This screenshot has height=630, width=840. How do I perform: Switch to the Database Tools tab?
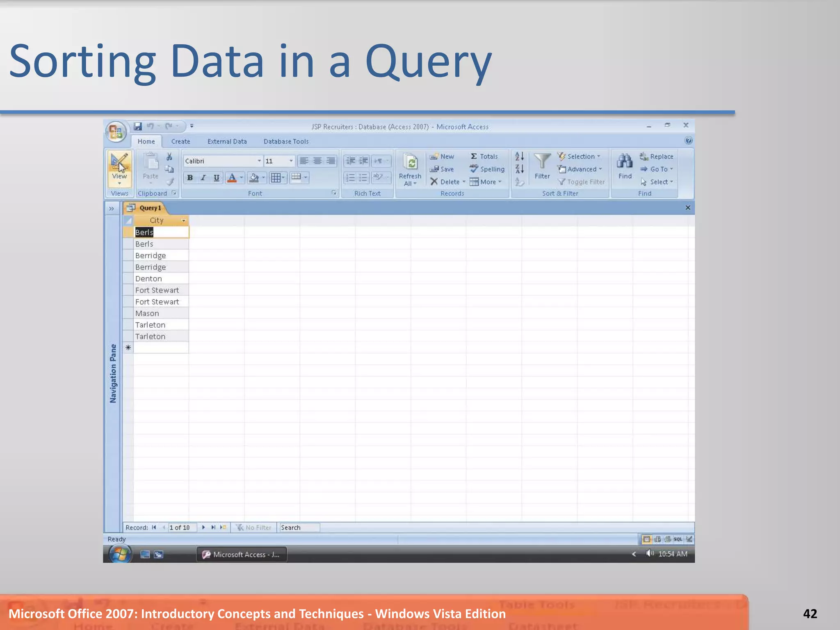(286, 142)
